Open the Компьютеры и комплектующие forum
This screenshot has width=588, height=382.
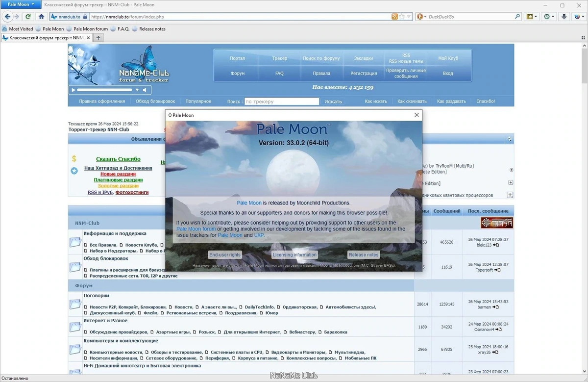point(121,341)
